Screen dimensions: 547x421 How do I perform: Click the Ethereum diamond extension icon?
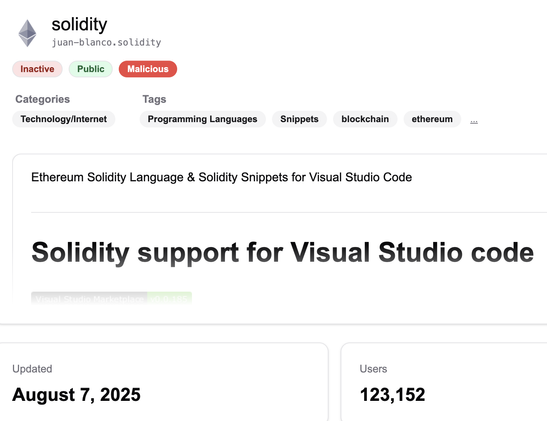coord(27,33)
